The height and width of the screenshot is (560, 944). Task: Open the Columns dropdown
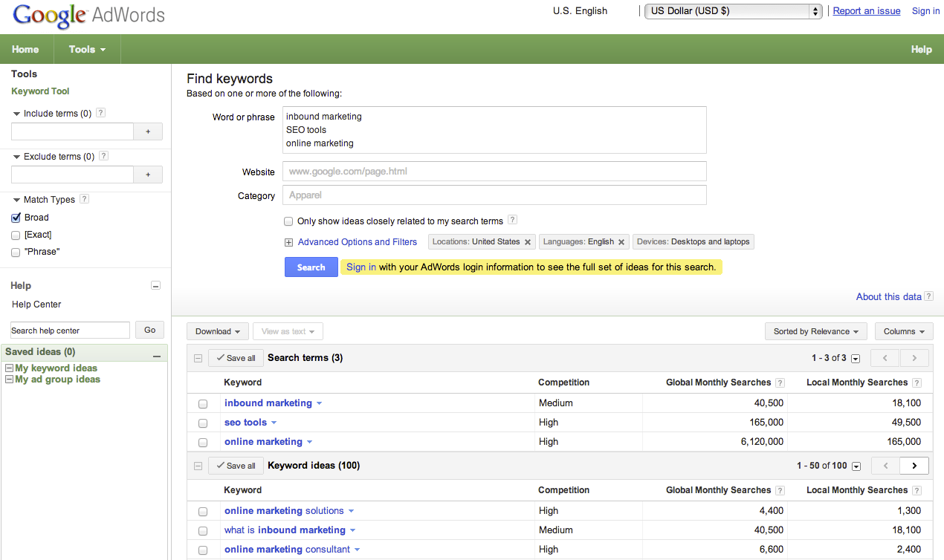click(x=904, y=331)
